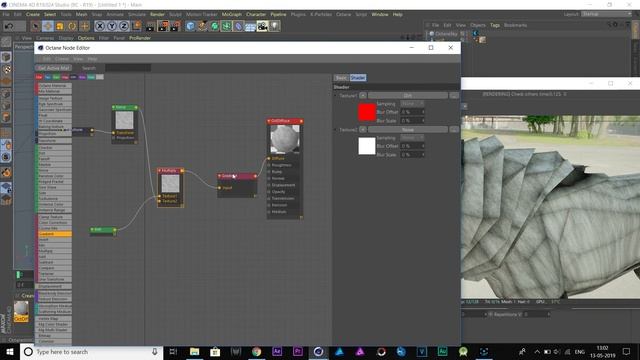640x360 pixels.
Task: Click the green Subdivision generator icon
Action: click(214, 27)
